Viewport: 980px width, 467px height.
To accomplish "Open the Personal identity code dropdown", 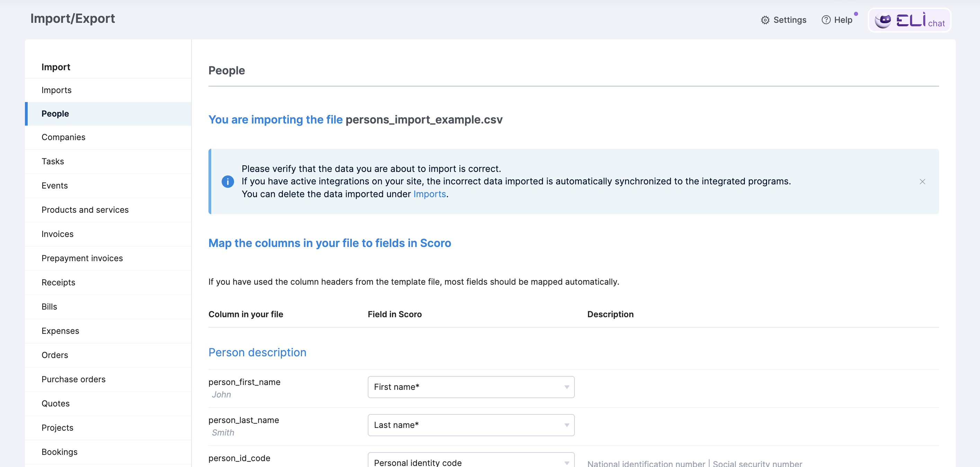I will point(471,460).
